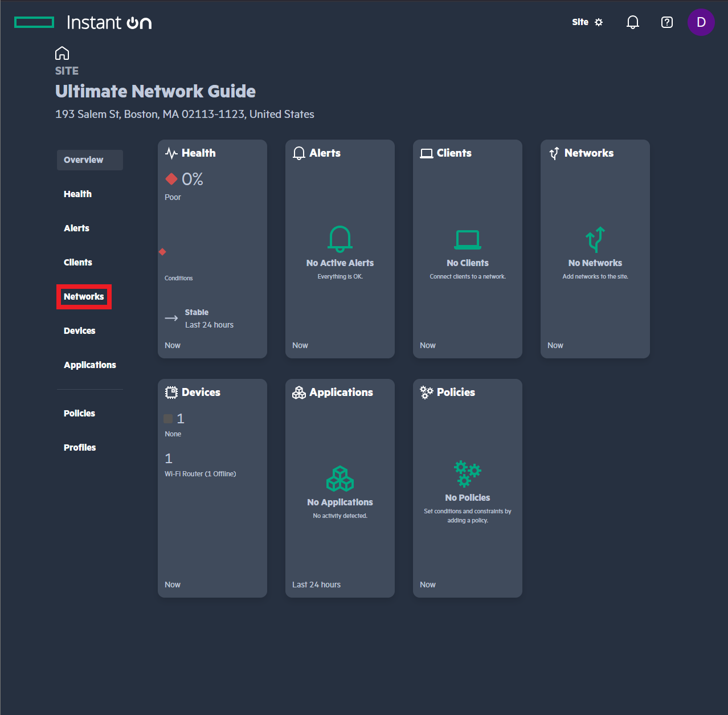Click the large green cubes No Applications icon
Viewport: 728px width, 715px height.
340,479
